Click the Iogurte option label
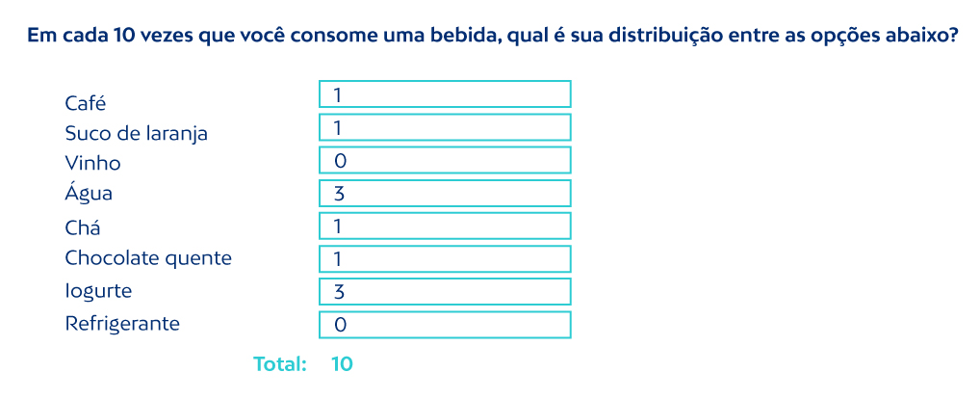The image size is (980, 399). [x=98, y=290]
